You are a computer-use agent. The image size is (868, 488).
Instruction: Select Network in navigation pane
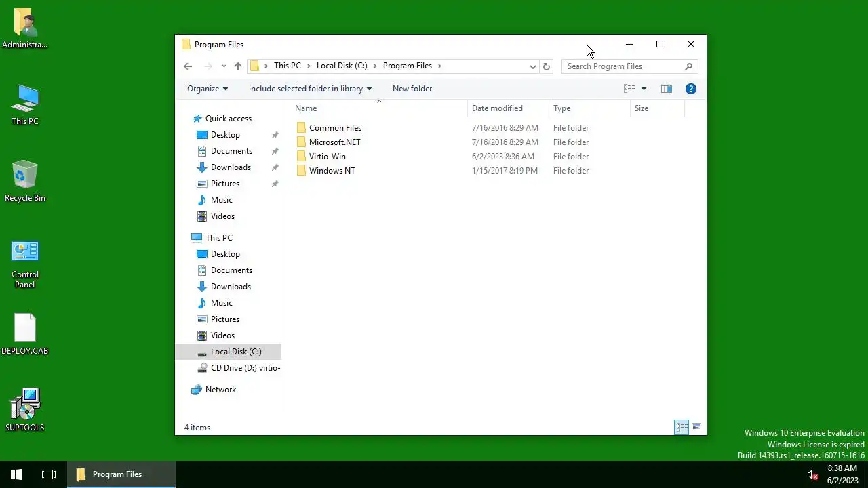coord(220,390)
